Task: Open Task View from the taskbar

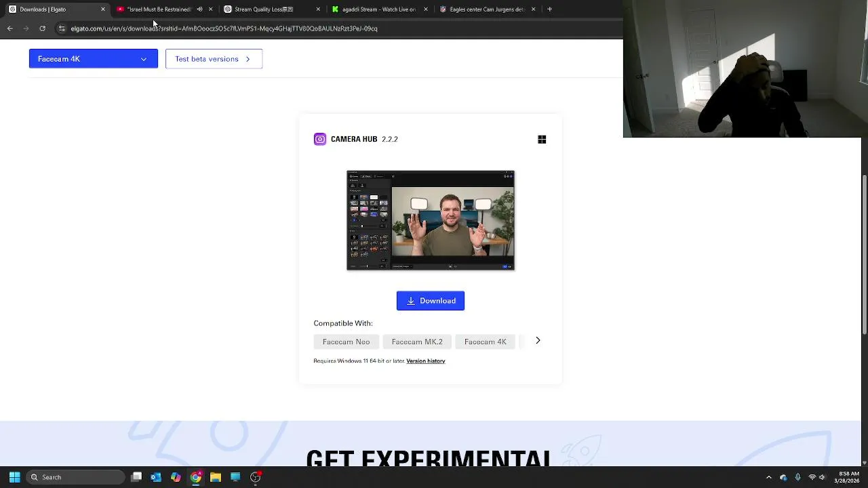Action: pos(136,477)
